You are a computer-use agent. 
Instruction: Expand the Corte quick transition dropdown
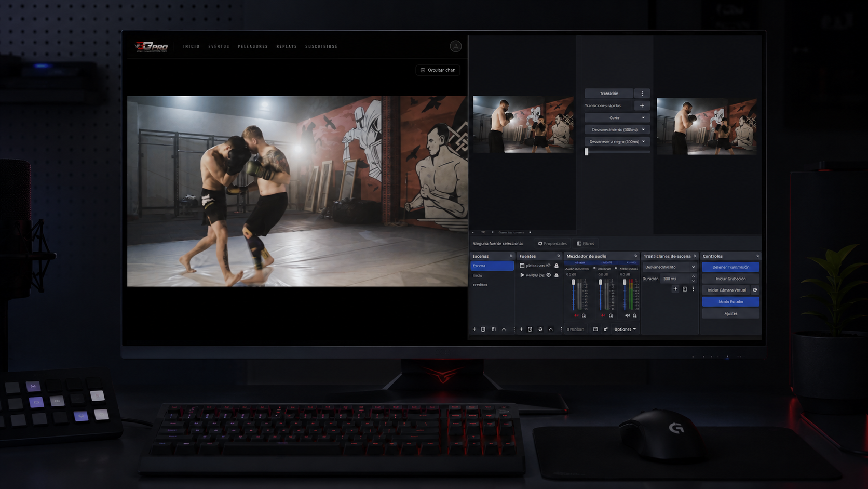click(x=617, y=118)
